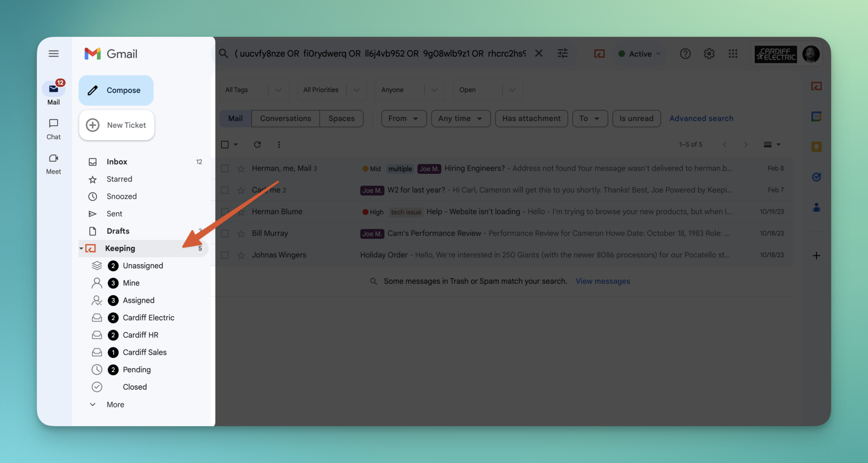Switch to the Conversations tab
The image size is (868, 463).
coord(285,118)
